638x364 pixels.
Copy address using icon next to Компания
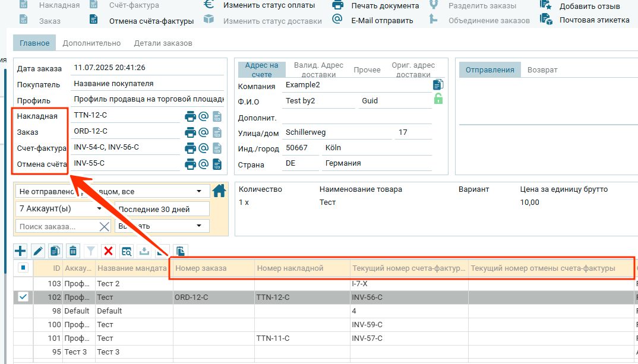point(438,85)
